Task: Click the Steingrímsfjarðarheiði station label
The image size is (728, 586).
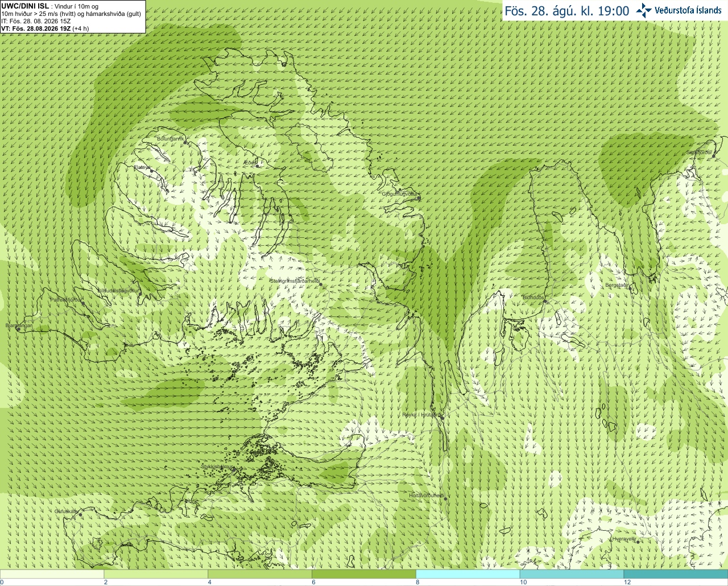Action: [295, 281]
